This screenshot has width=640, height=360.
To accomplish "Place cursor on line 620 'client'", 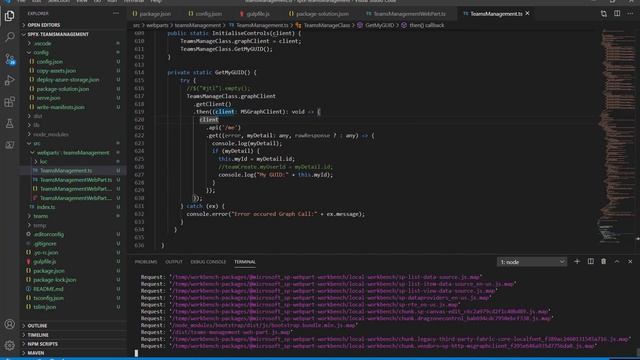I will pyautogui.click(x=209, y=120).
